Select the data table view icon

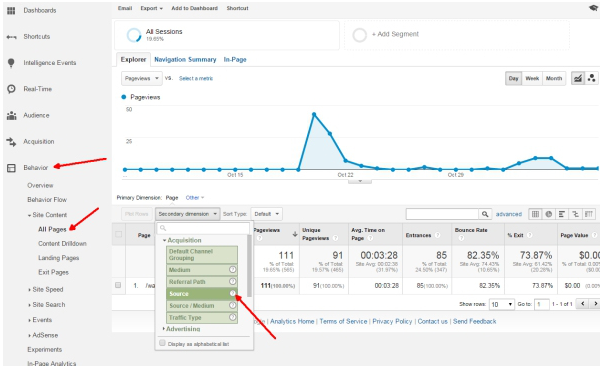pos(535,214)
